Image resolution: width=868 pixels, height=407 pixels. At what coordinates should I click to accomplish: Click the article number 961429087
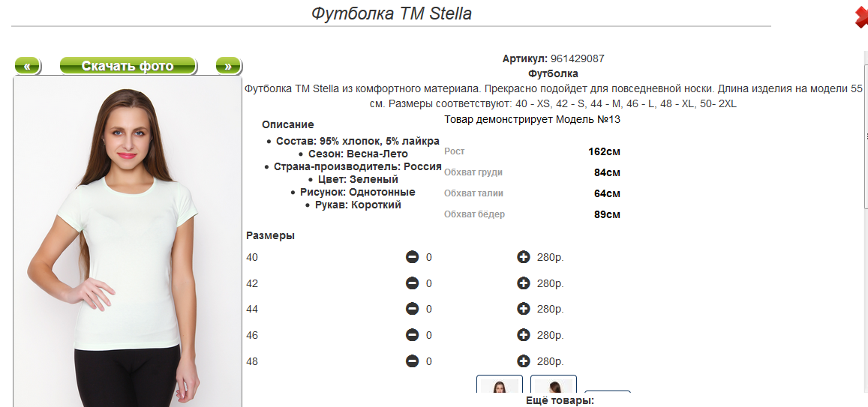578,58
